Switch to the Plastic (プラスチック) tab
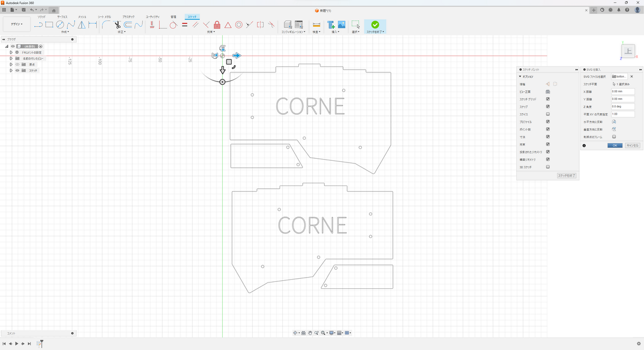The width and height of the screenshot is (644, 350). tap(129, 17)
